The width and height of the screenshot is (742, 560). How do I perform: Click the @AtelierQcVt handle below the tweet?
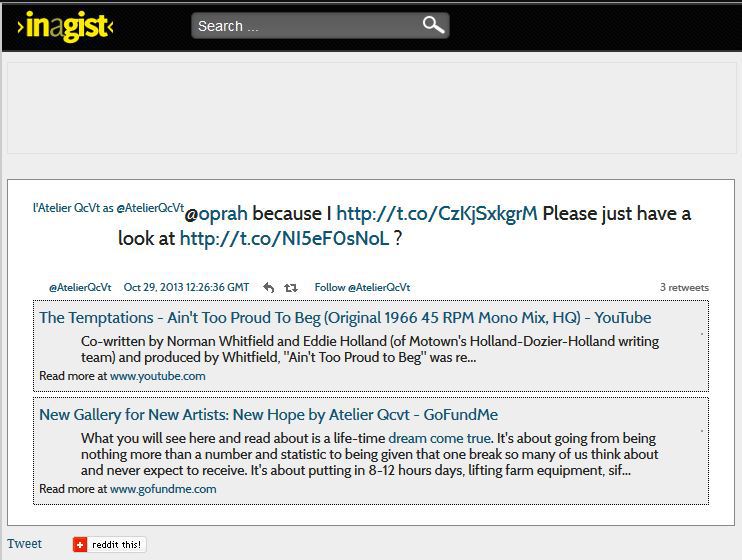click(80, 288)
